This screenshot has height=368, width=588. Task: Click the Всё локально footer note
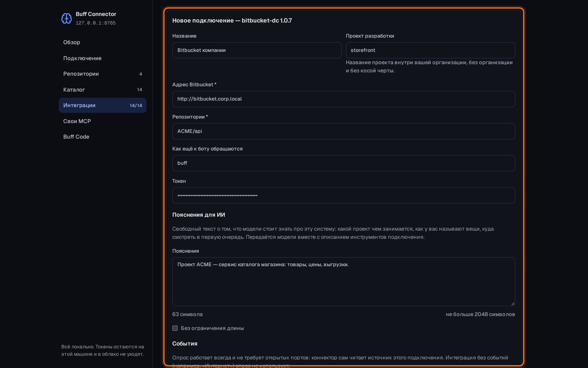(102, 350)
